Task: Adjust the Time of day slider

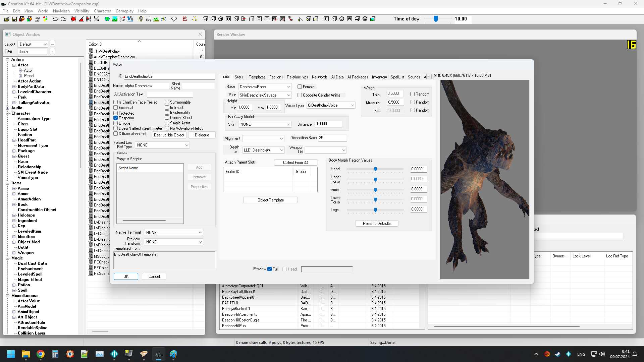Action: coord(436,19)
